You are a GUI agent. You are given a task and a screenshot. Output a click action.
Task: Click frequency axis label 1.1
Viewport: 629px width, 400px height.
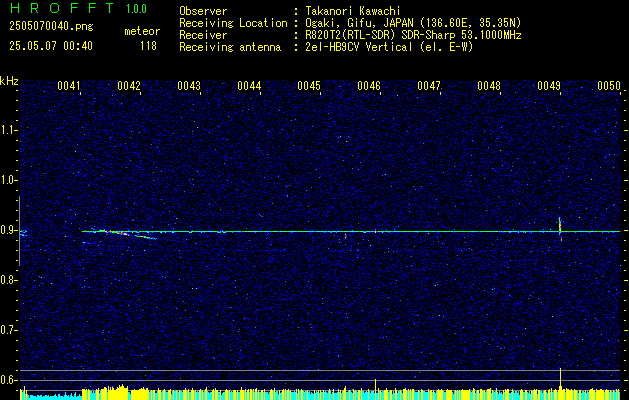pyautogui.click(x=9, y=130)
